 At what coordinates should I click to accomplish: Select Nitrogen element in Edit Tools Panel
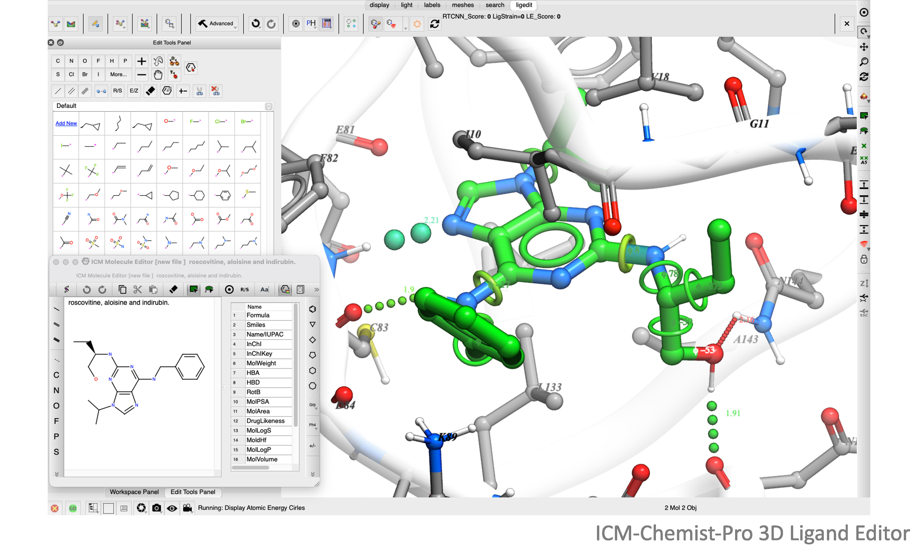pyautogui.click(x=71, y=61)
